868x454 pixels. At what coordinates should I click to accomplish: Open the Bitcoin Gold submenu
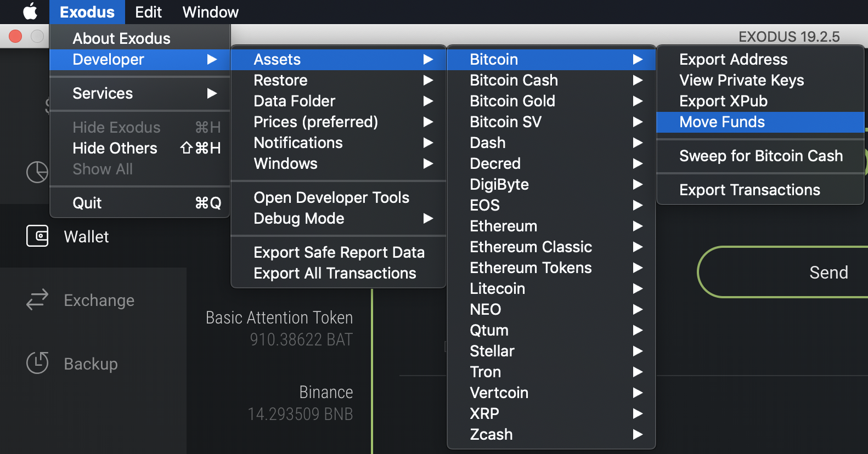(x=551, y=101)
